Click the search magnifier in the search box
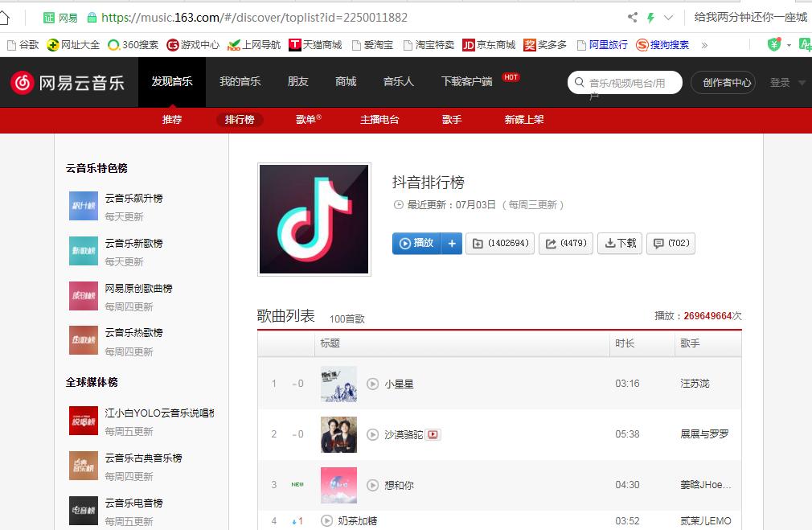The image size is (812, 530). coord(579,82)
